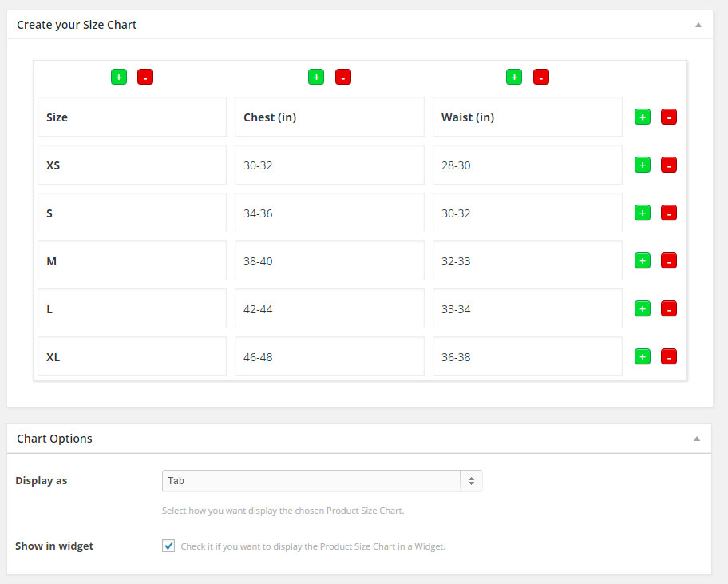Add a row after the M row
Screen dimensions: 728x584
[643, 261]
